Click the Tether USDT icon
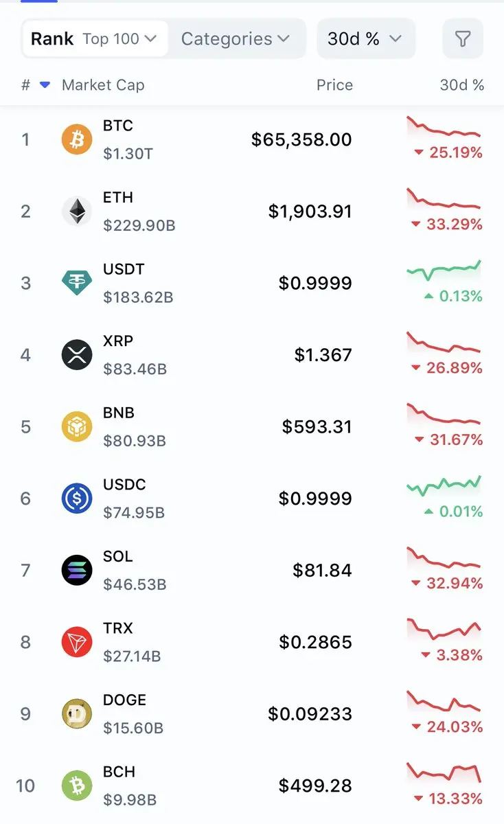 [77, 283]
